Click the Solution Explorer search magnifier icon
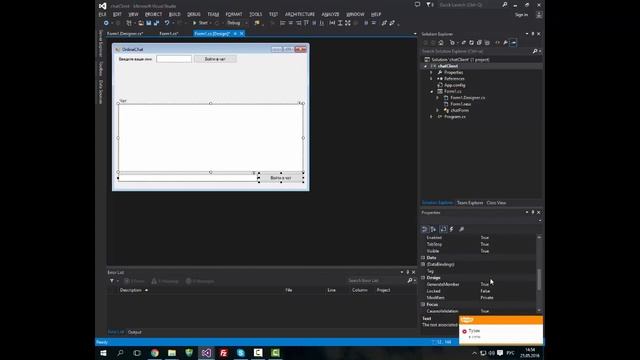 click(535, 51)
